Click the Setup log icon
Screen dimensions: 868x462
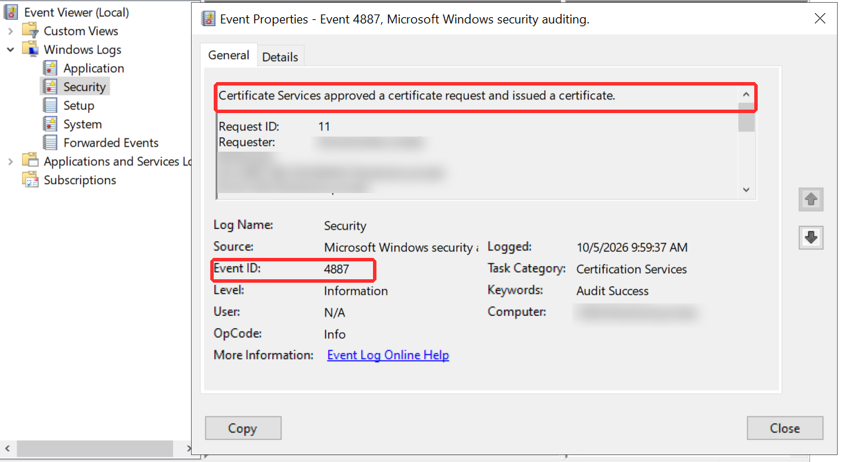[50, 105]
